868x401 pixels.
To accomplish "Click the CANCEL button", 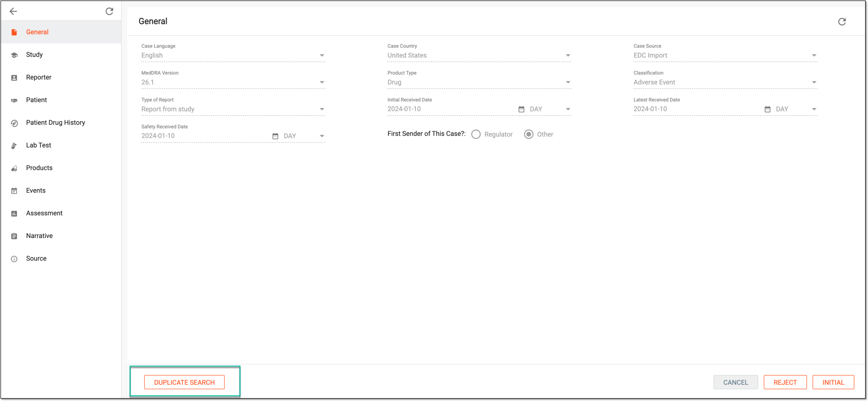I will (736, 382).
